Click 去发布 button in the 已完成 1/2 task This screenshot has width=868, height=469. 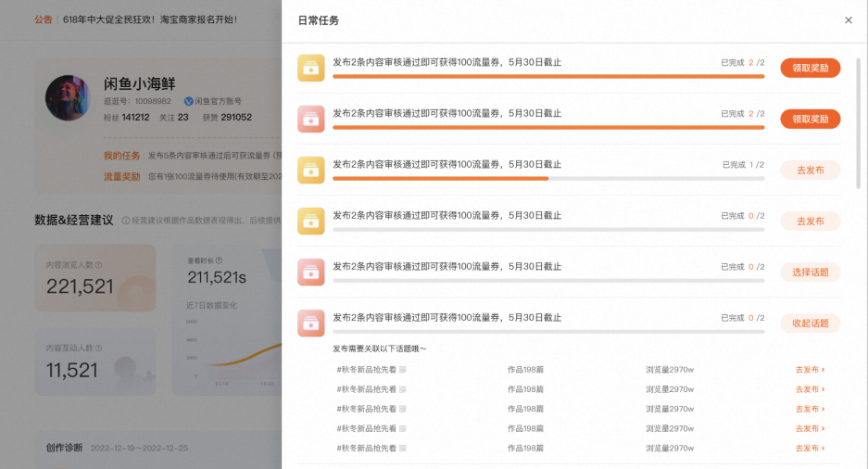pyautogui.click(x=811, y=170)
